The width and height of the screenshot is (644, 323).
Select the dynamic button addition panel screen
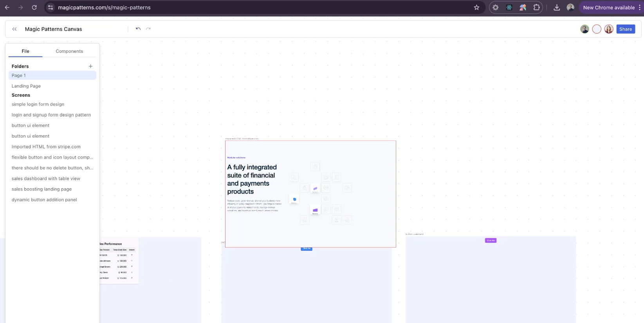coord(52,200)
